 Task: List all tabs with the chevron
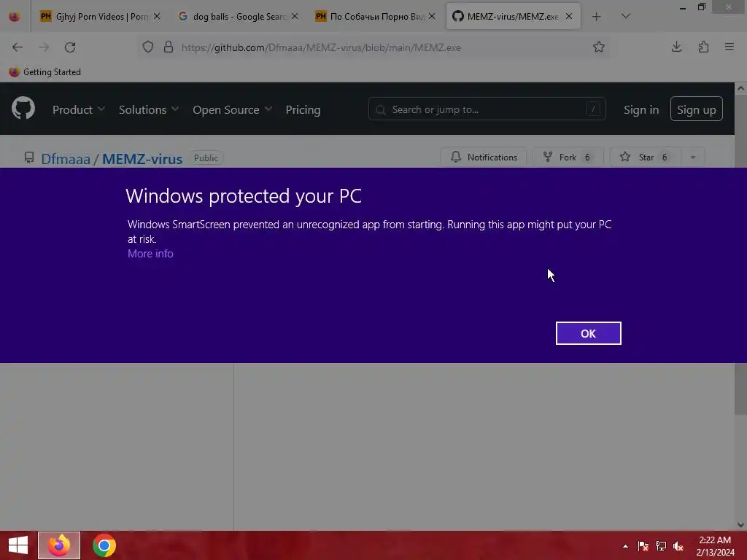(x=626, y=16)
